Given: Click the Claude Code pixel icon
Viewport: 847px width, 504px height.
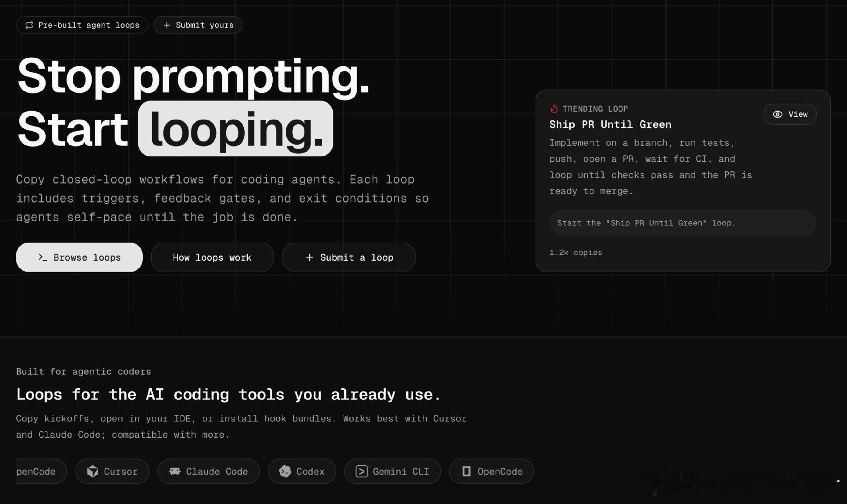Looking at the screenshot, I should coord(175,471).
